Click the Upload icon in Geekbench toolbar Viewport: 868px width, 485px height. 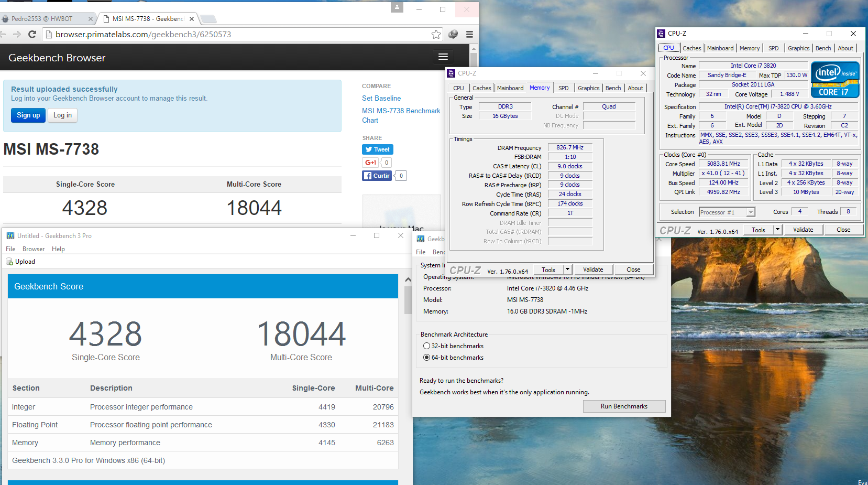point(9,262)
